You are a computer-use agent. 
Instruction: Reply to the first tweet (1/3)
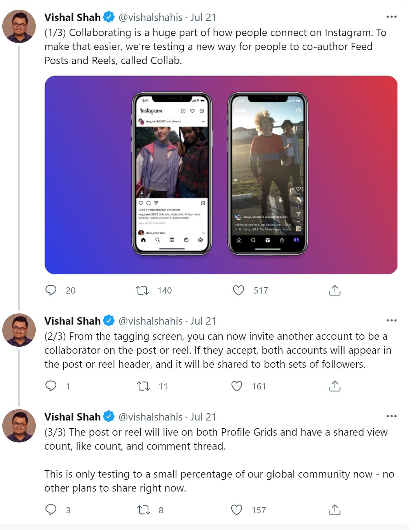[x=51, y=290]
